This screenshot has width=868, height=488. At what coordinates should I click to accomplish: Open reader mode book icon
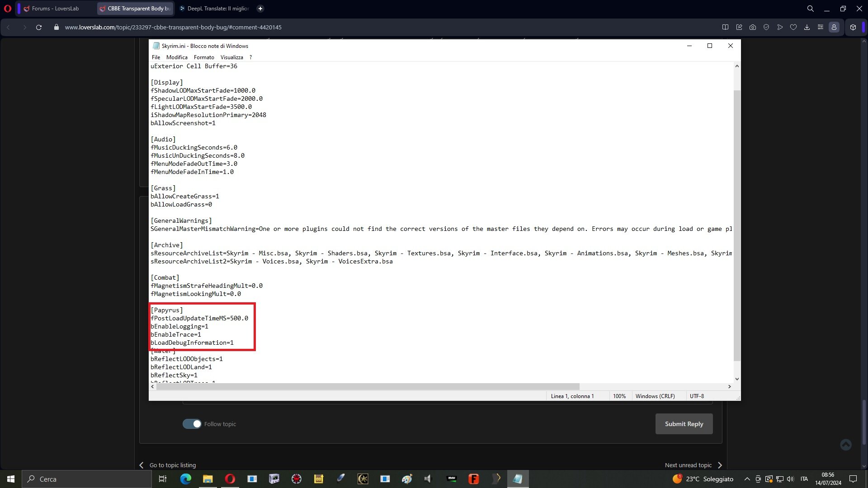(725, 27)
